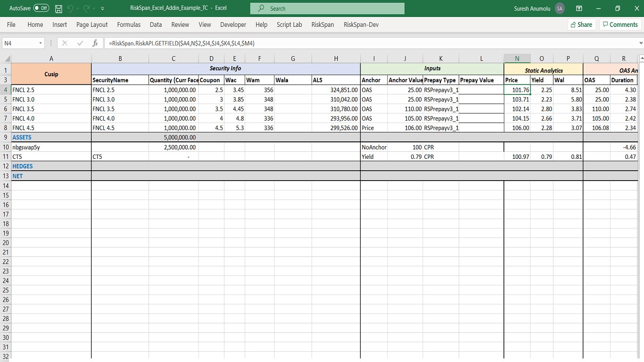This screenshot has width=644, height=362.
Task: Click into the Search box
Action: (x=327, y=8)
